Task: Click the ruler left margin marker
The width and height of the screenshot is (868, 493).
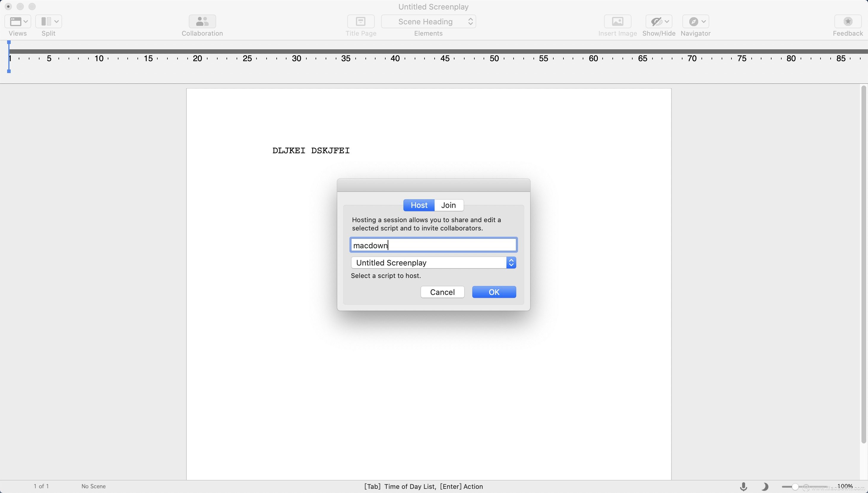Action: click(9, 57)
